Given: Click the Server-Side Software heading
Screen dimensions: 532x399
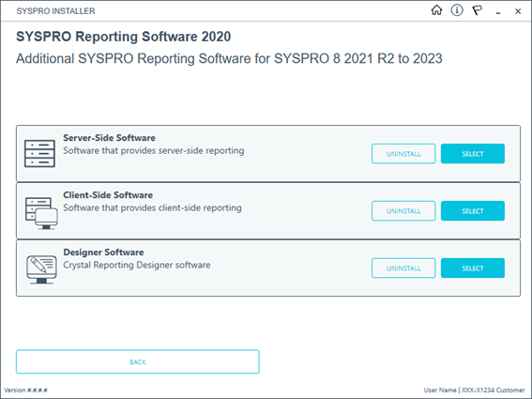Looking at the screenshot, I should click(x=109, y=138).
